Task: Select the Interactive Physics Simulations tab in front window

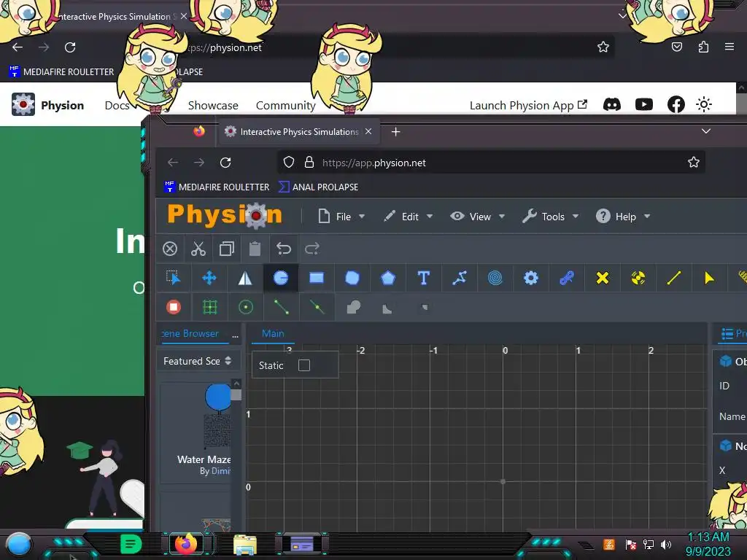Action: tap(299, 132)
